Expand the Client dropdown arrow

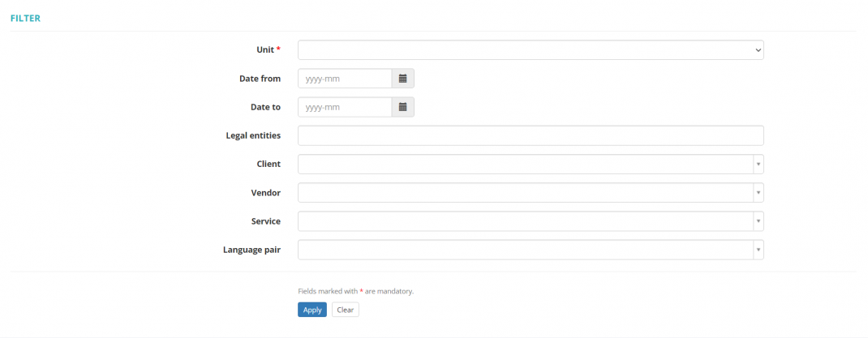click(758, 165)
